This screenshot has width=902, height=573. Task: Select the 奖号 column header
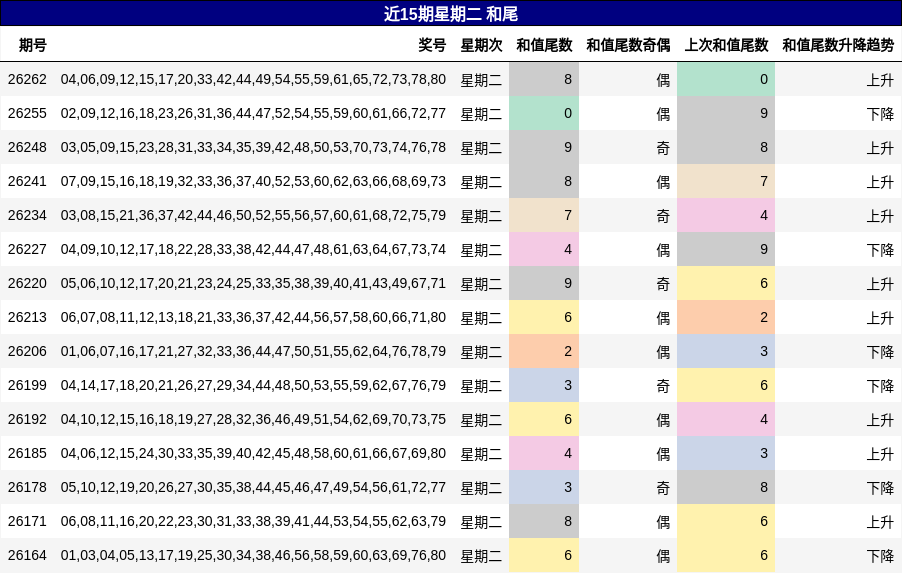pos(432,45)
